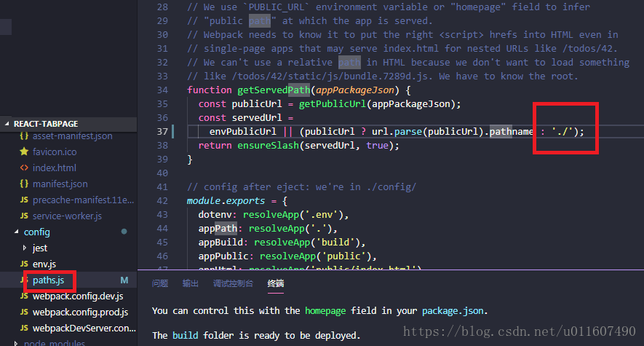The height and width of the screenshot is (346, 644).
Task: Select the 终端 (Terminal) panel tab
Action: click(276, 283)
